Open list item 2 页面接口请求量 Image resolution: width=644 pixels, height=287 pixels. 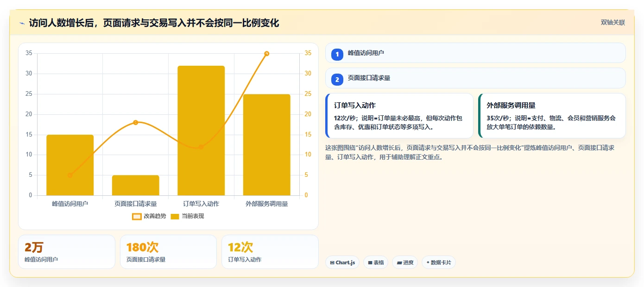pos(475,78)
